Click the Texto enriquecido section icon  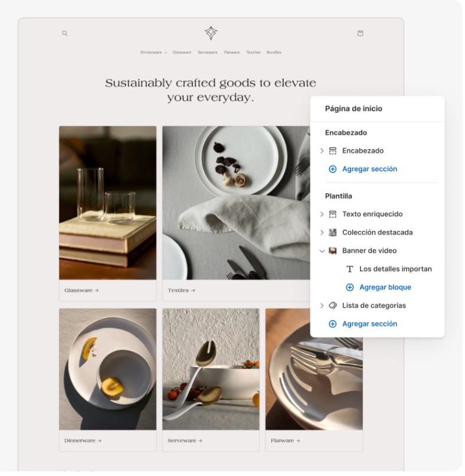[333, 214]
